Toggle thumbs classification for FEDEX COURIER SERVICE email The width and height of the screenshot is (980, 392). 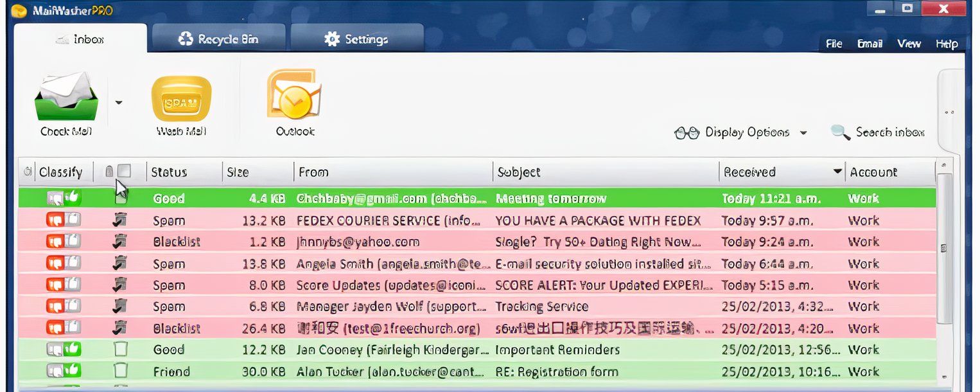click(64, 220)
